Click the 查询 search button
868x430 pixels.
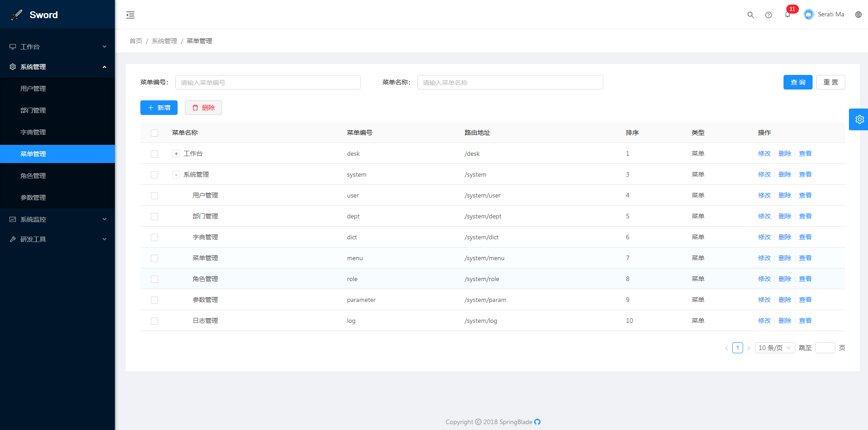coord(798,82)
